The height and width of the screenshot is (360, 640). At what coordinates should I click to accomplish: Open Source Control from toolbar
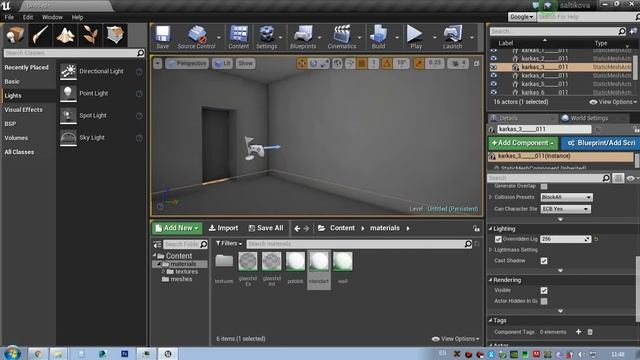click(x=196, y=37)
